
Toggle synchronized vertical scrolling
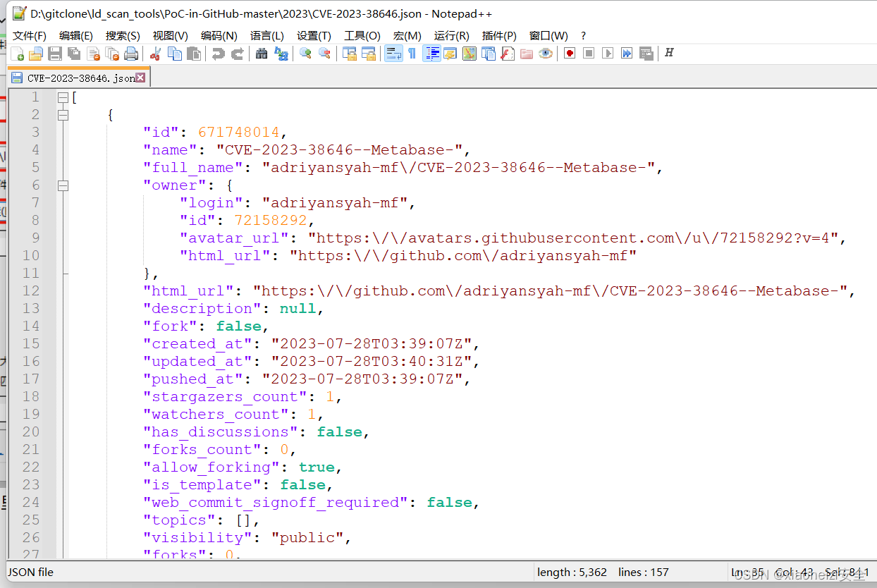coord(349,54)
